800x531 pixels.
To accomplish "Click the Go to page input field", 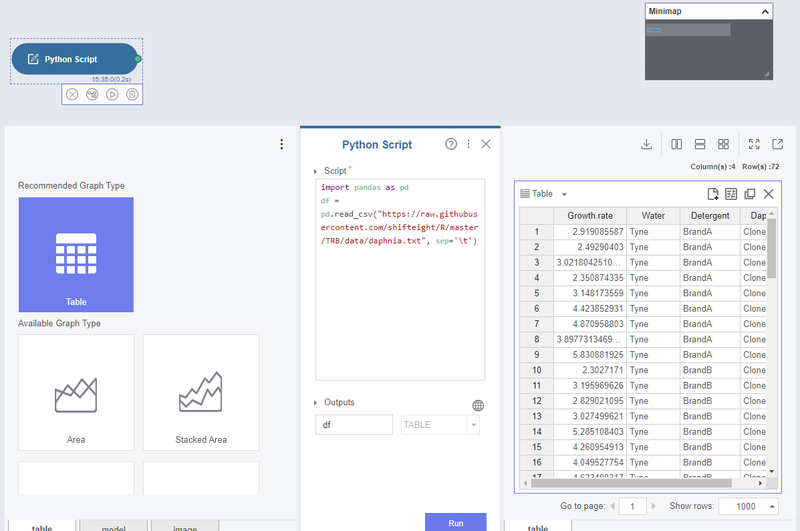I will point(632,507).
